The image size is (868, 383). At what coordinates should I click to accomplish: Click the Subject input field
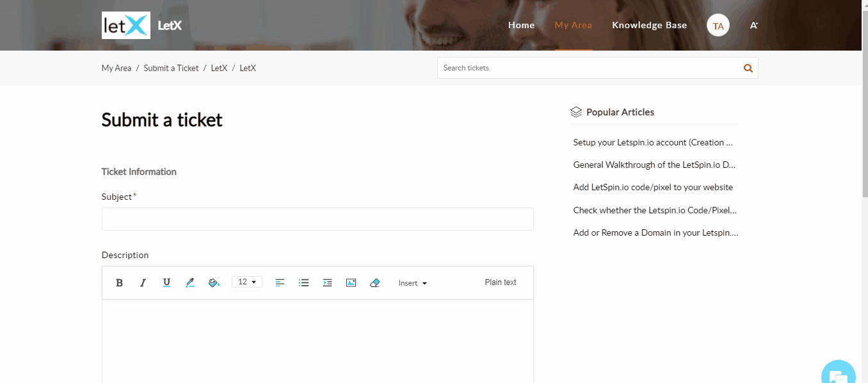tap(317, 219)
